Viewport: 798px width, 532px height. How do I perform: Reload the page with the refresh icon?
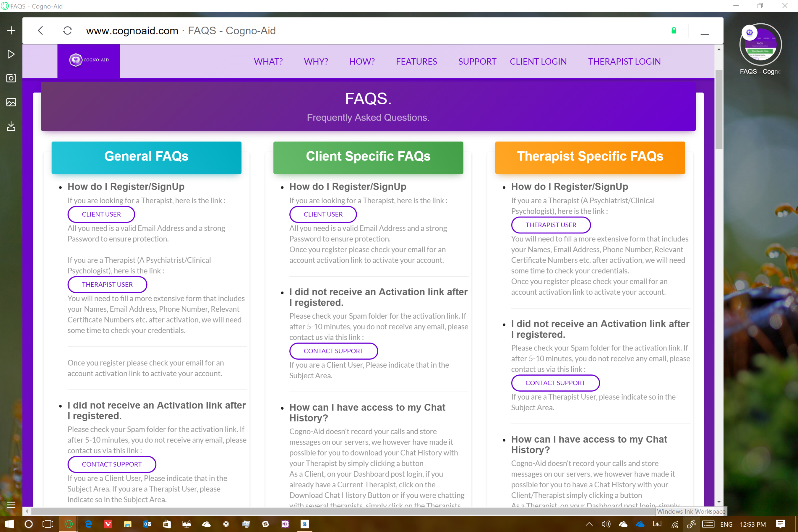point(67,30)
